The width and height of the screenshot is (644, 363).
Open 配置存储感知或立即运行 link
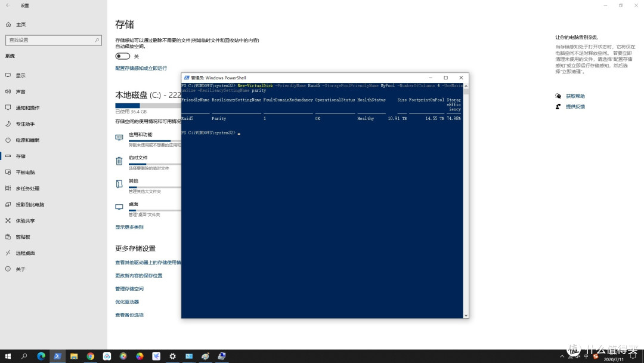click(141, 67)
